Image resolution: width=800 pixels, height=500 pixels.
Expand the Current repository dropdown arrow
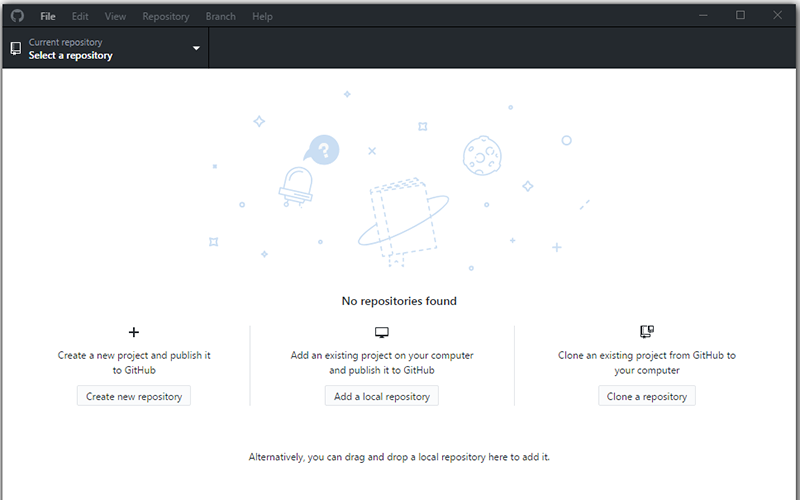196,48
